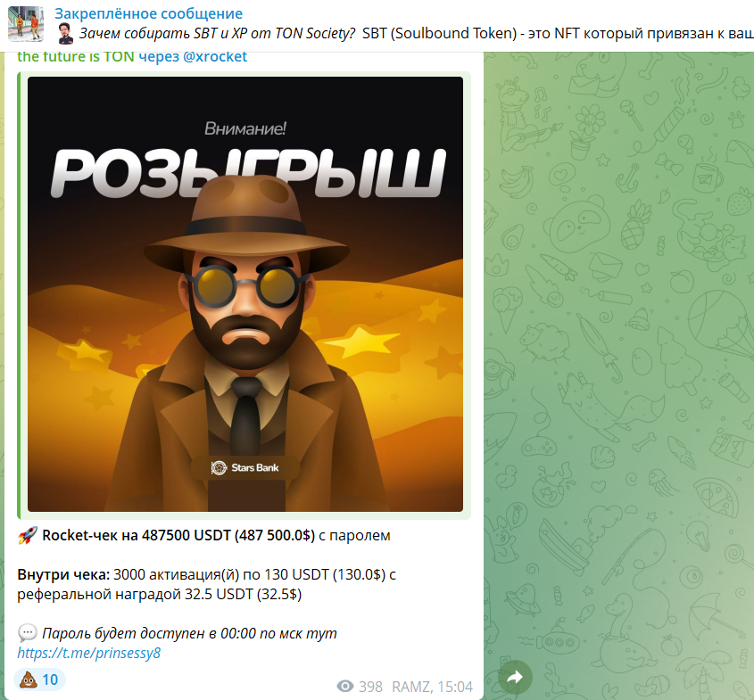The width and height of the screenshot is (754, 700).
Task: Click the speech bubble emoji before Пароль
Action: click(28, 633)
